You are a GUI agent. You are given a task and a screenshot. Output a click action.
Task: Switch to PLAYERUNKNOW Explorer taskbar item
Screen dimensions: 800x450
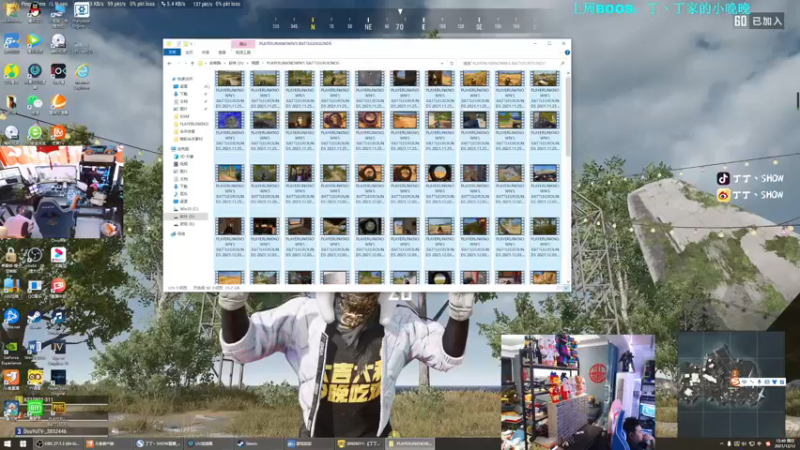tap(410, 444)
